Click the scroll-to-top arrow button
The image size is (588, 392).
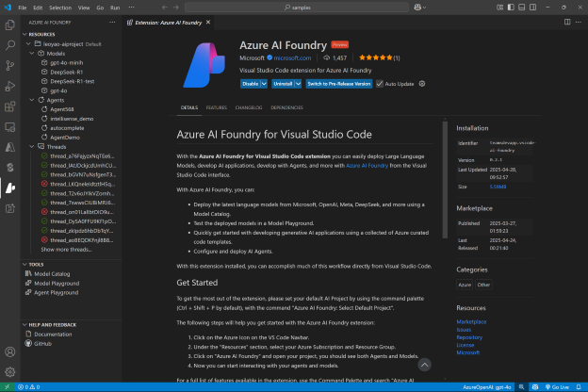(424, 365)
